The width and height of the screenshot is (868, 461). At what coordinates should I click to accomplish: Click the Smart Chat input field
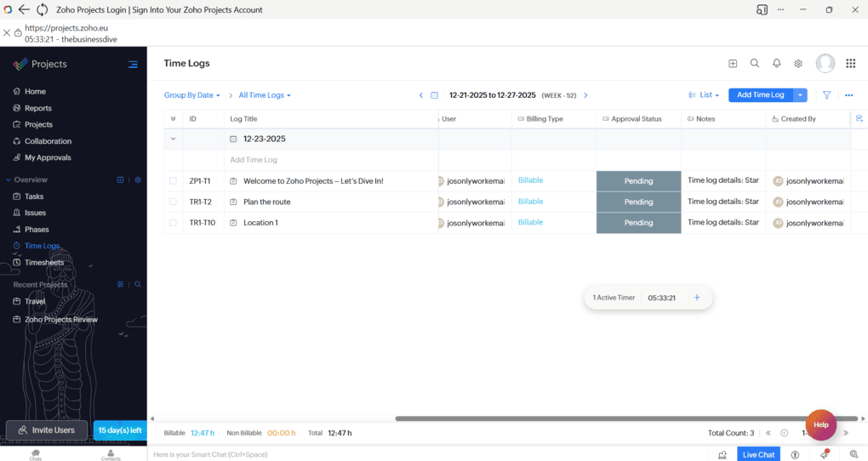tap(426, 454)
